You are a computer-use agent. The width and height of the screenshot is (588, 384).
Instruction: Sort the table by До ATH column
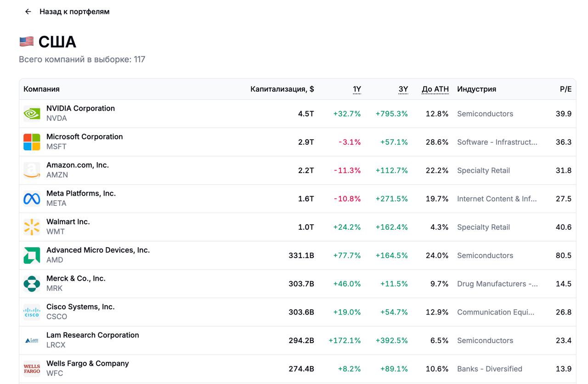tap(435, 89)
